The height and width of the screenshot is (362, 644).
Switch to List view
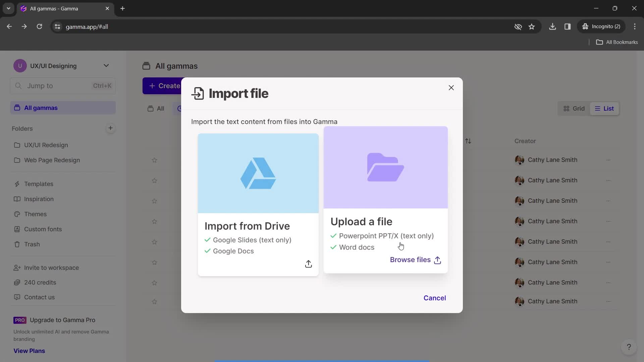(604, 109)
